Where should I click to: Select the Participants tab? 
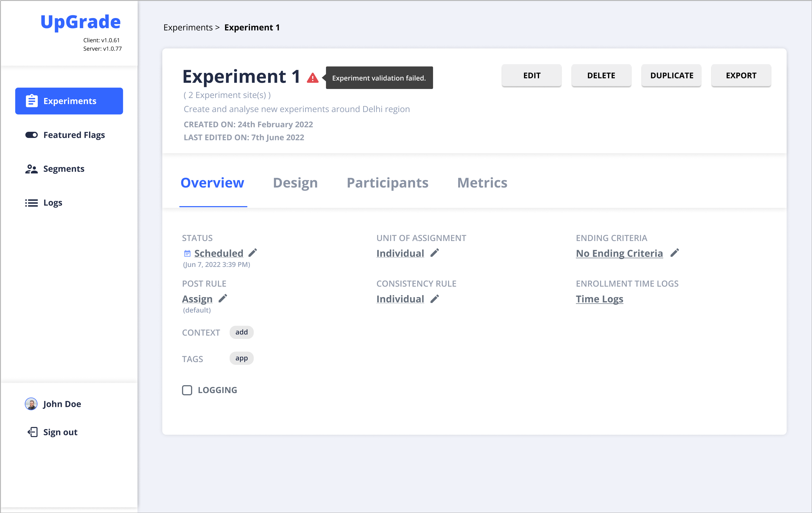(x=387, y=183)
